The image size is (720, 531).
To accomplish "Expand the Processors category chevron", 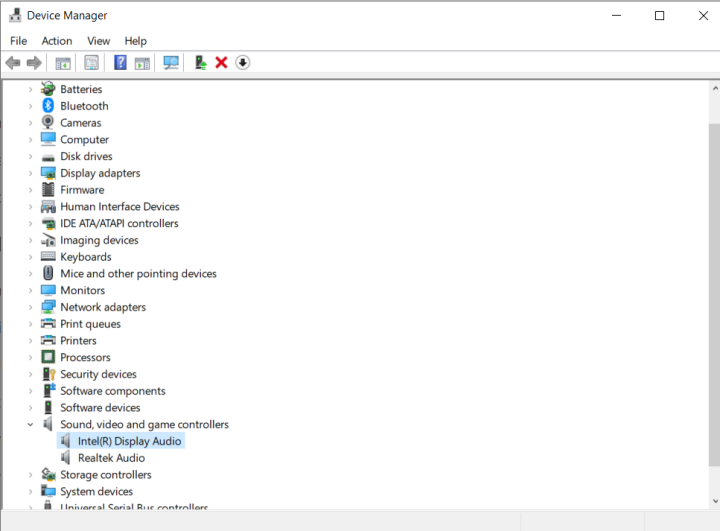I will 30,357.
